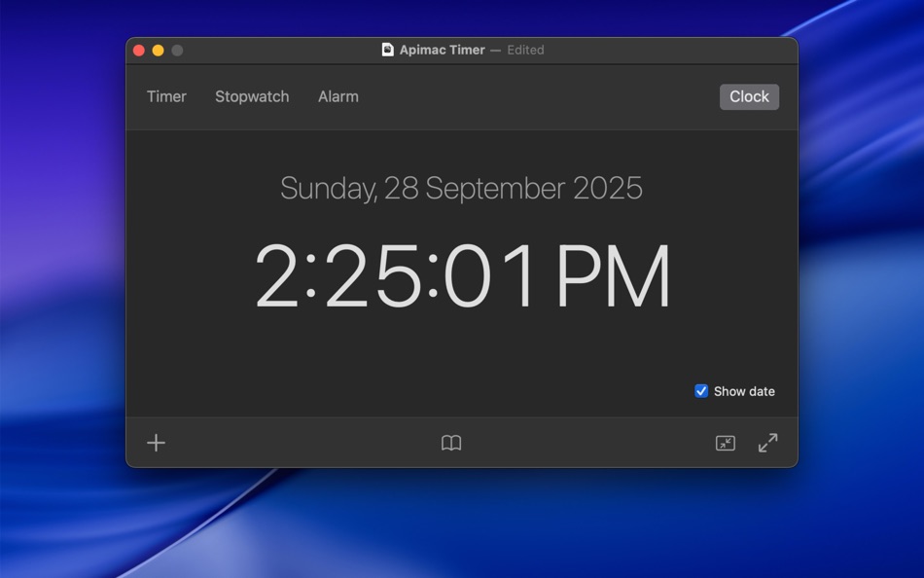Open the Alarm section
924x578 pixels.
[338, 96]
